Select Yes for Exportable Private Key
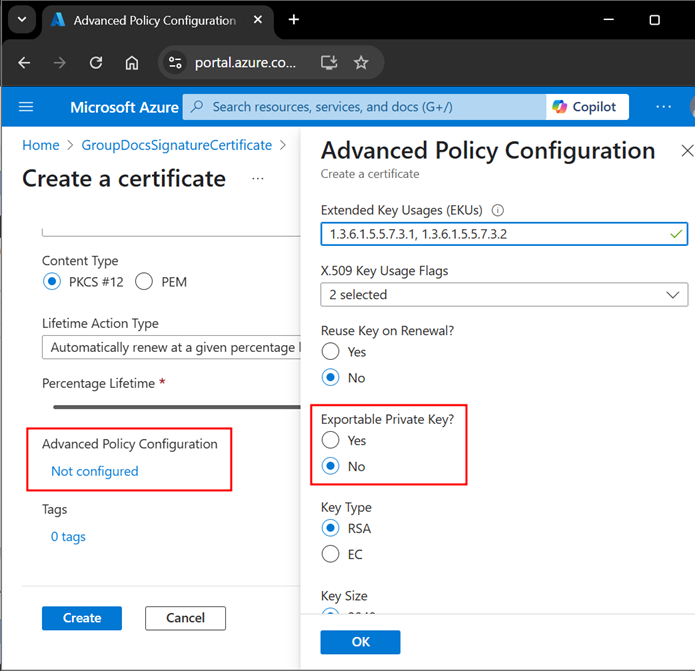Screen dimensions: 695x672 click(330, 441)
